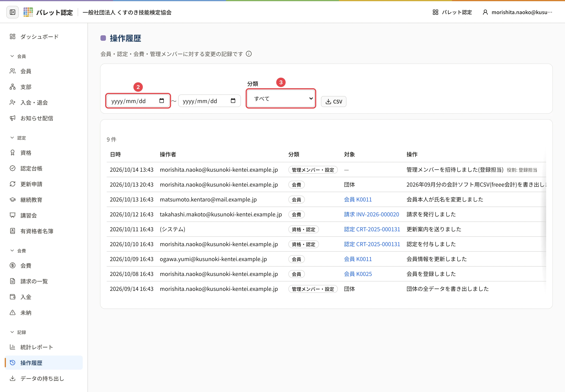Open 会員 K0011 link in the 2026/10/09 row
This screenshot has width=565, height=392.
358,259
